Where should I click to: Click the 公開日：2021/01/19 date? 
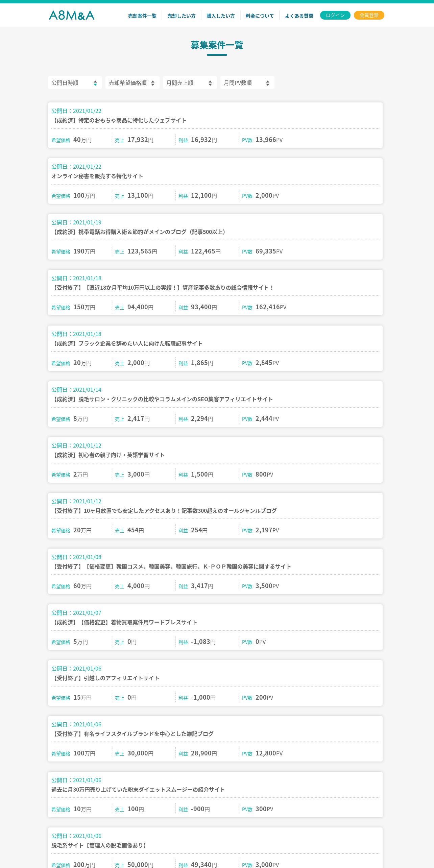tap(76, 222)
